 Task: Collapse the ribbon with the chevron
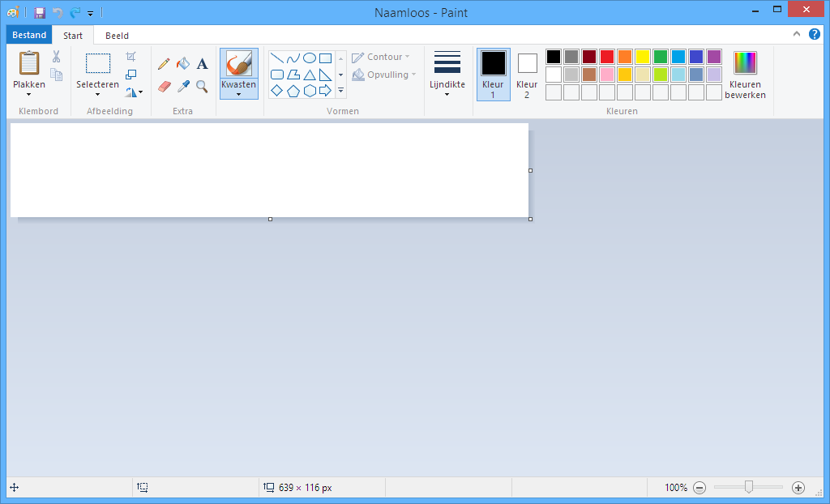click(x=797, y=34)
